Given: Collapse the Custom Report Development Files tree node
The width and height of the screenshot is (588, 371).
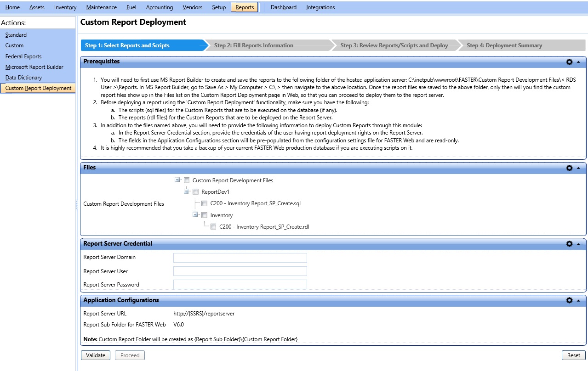Looking at the screenshot, I should click(x=178, y=180).
